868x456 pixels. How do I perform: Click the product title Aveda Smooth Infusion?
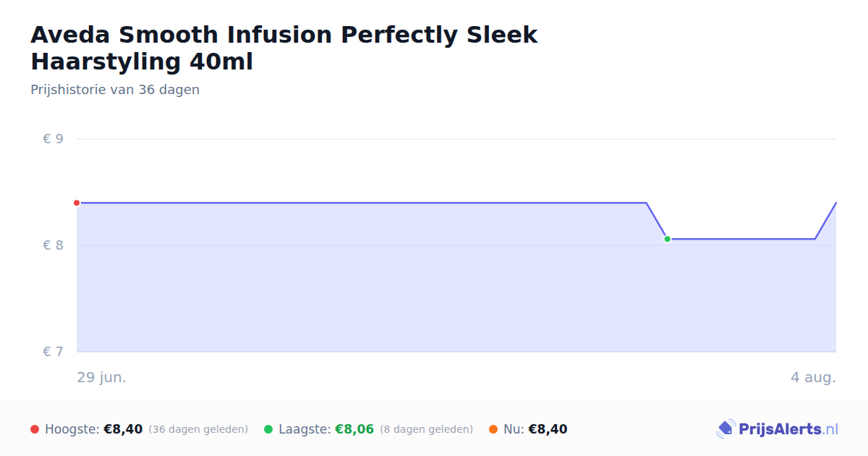(284, 48)
